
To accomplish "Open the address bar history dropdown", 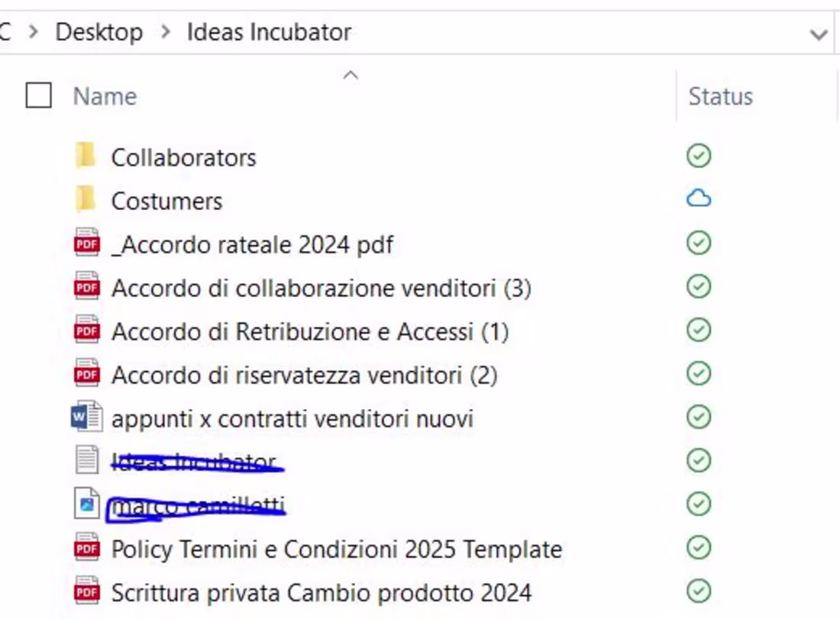I will [x=819, y=34].
